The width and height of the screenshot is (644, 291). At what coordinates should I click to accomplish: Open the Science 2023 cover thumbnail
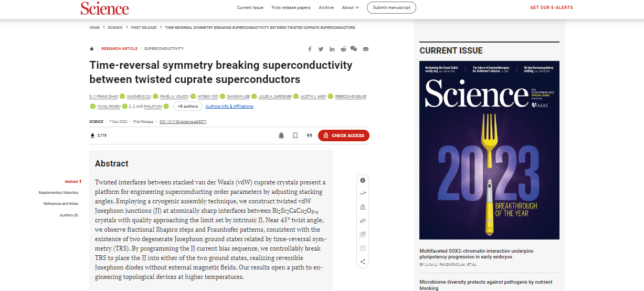pos(489,150)
